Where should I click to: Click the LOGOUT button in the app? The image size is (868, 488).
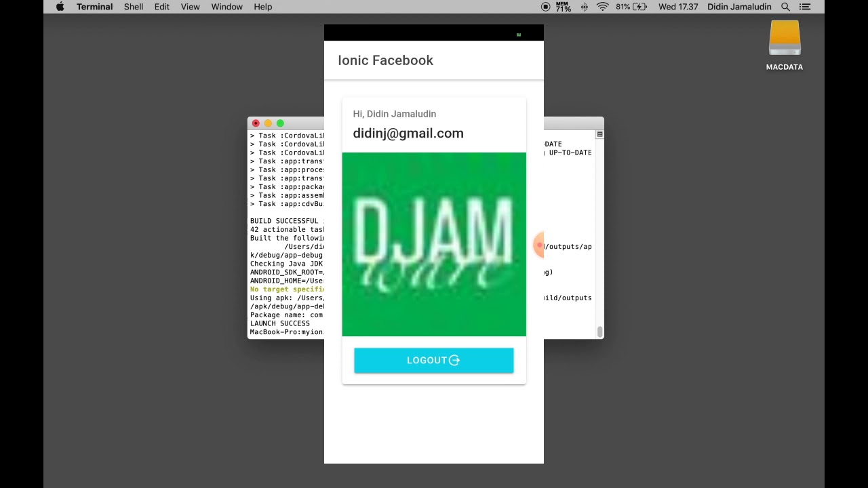(434, 361)
